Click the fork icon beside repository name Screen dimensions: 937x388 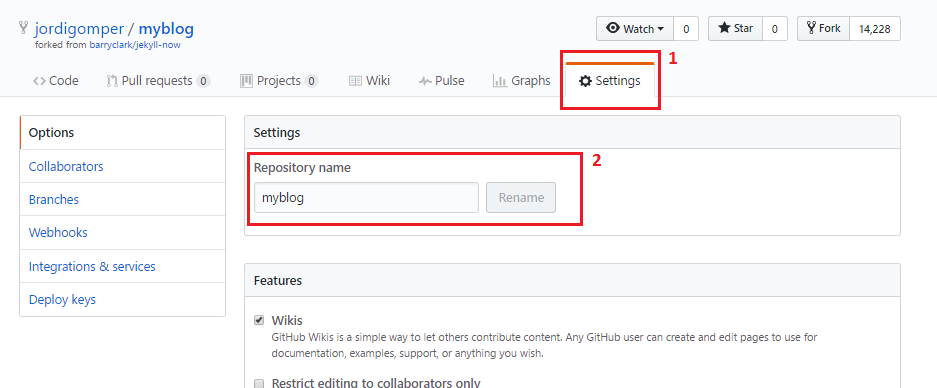(x=24, y=28)
